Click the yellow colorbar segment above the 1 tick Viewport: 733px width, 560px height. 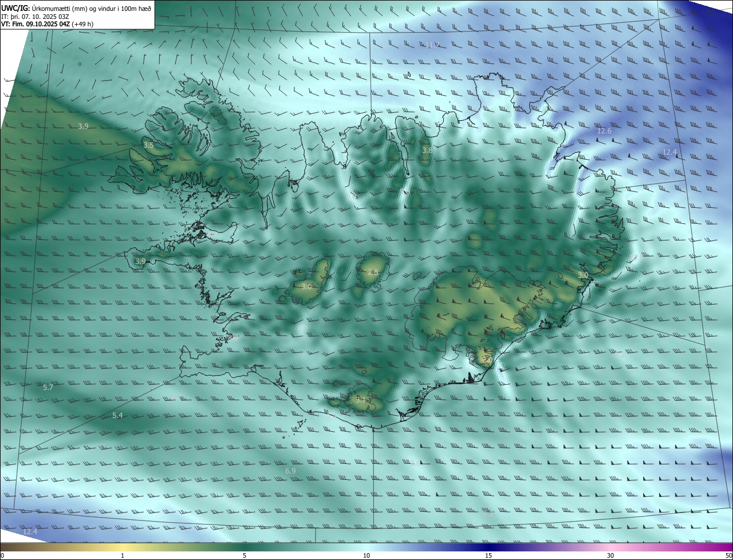tap(123, 547)
